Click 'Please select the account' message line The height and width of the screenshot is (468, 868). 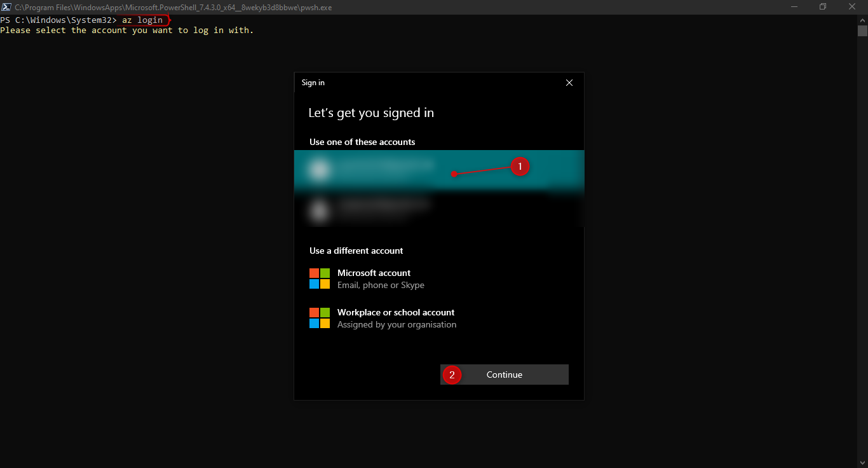[x=127, y=31]
